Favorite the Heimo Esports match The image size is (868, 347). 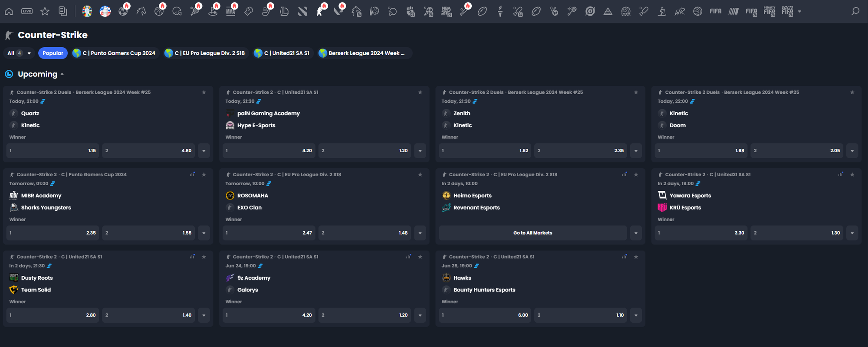636,174
